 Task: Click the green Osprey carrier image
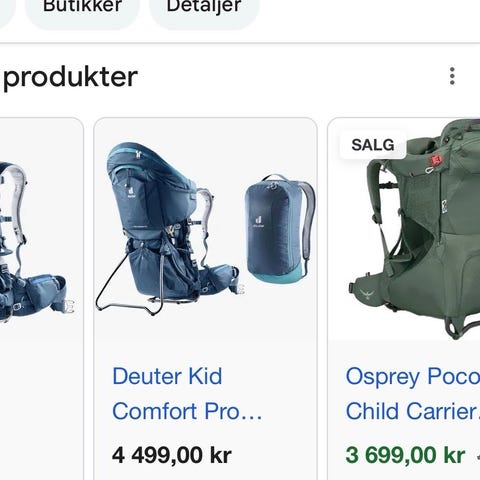point(413,230)
